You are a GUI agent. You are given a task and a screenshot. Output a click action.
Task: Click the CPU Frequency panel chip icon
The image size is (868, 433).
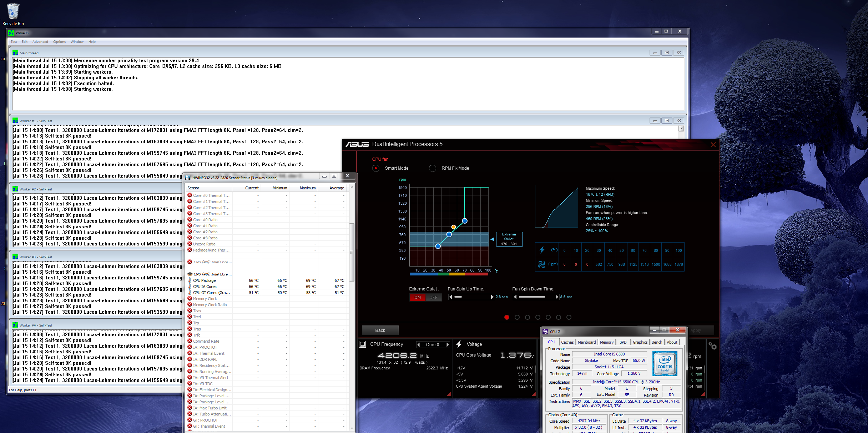pyautogui.click(x=363, y=344)
